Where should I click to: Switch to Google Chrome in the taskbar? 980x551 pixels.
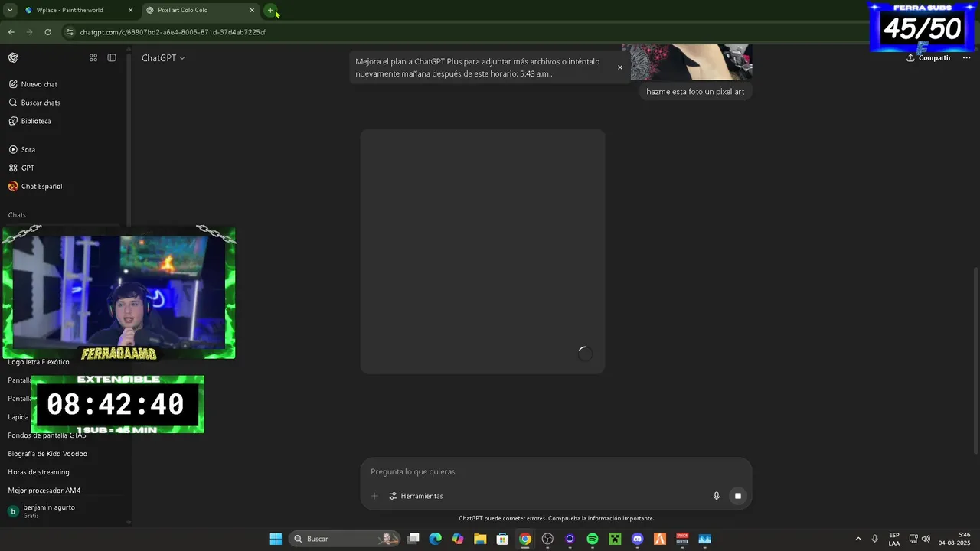[525, 539]
